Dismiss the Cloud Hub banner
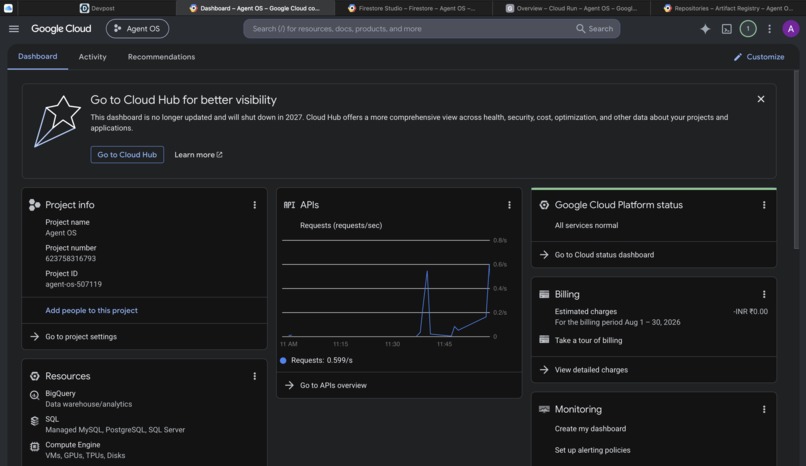This screenshot has width=806, height=466. click(761, 99)
